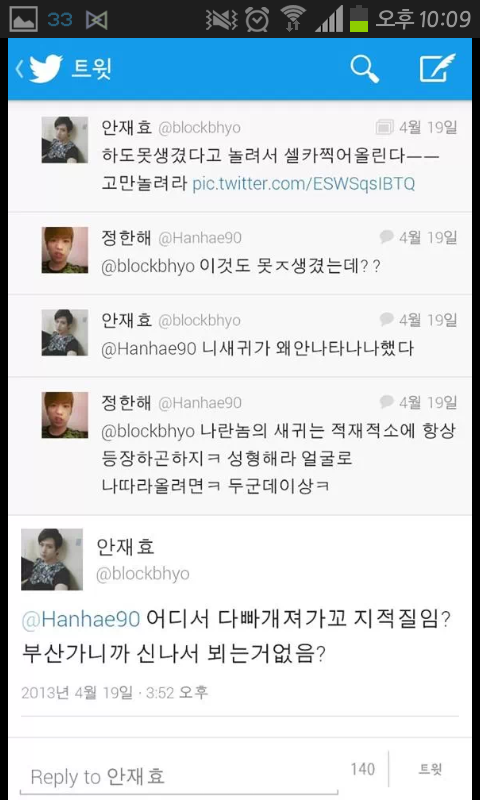The image size is (480, 800).
Task: Tap the @Hanhae90 mention in the main tweet
Action: 81,619
